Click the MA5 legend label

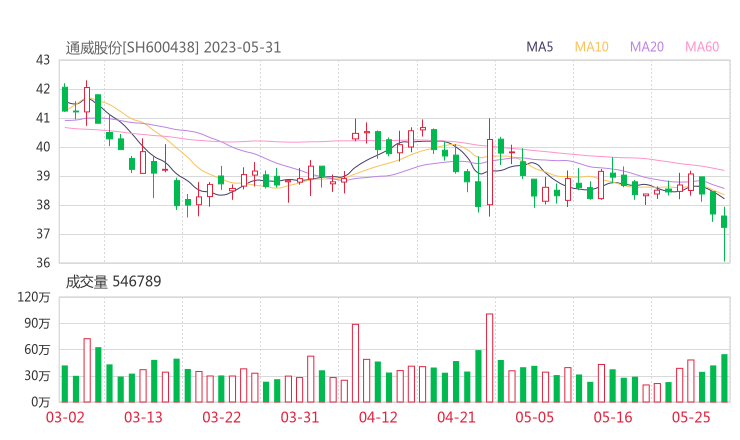(x=539, y=47)
